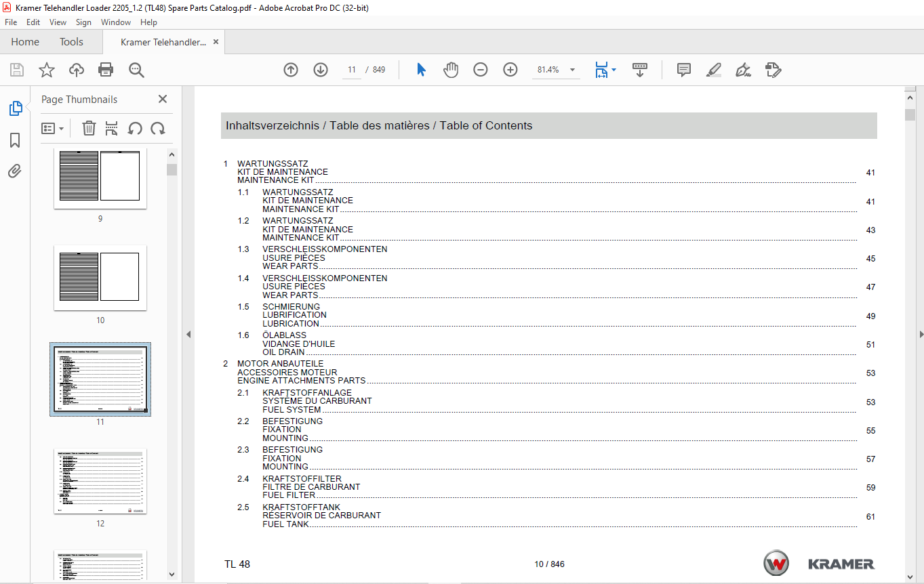Select the Hand pan tool
Image resolution: width=924 pixels, height=584 pixels.
point(451,70)
